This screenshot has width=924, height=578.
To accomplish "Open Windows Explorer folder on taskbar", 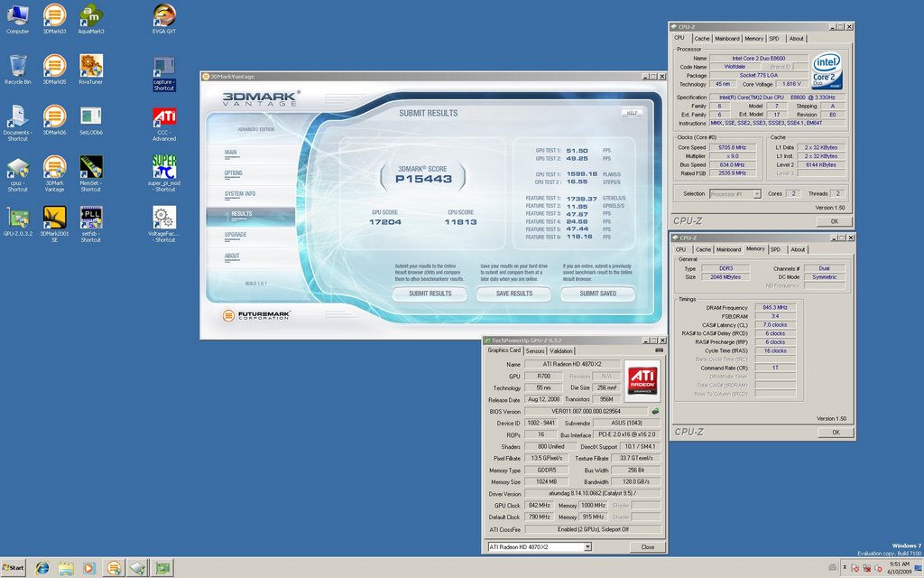I will (66, 568).
